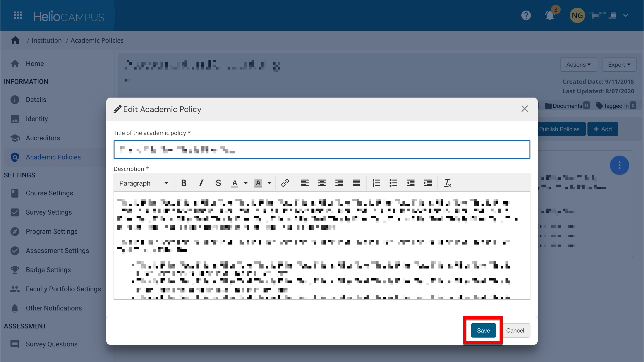Justify the description text
The width and height of the screenshot is (644, 362).
click(356, 183)
